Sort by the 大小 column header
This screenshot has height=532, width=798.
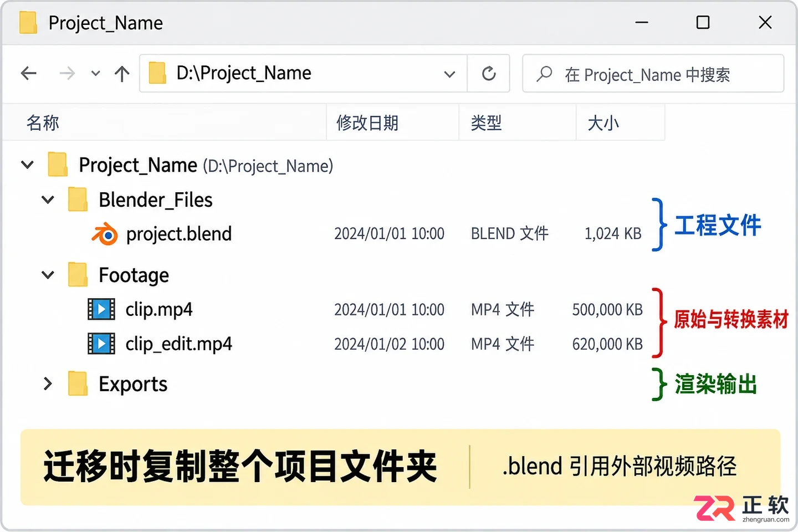(603, 122)
